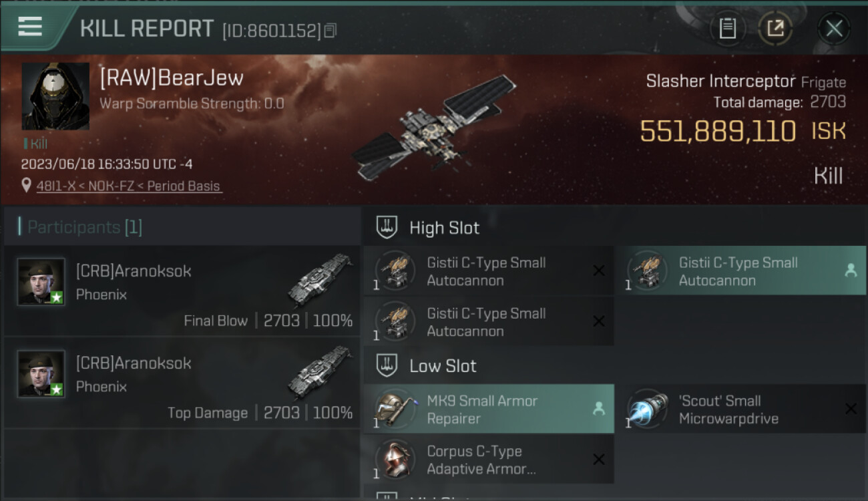
Task: View BearJew pilot portrait
Action: (x=55, y=96)
